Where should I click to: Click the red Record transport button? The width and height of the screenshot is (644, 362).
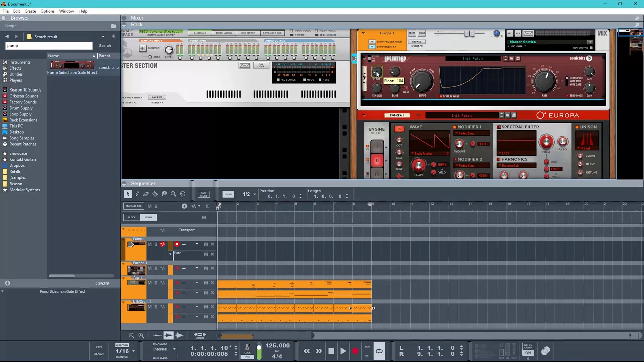[x=355, y=351]
